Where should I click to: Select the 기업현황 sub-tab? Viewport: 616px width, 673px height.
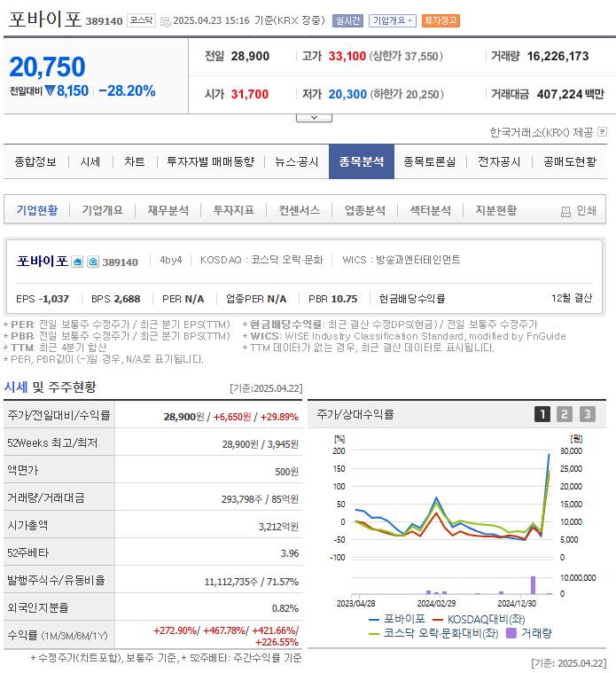point(37,210)
